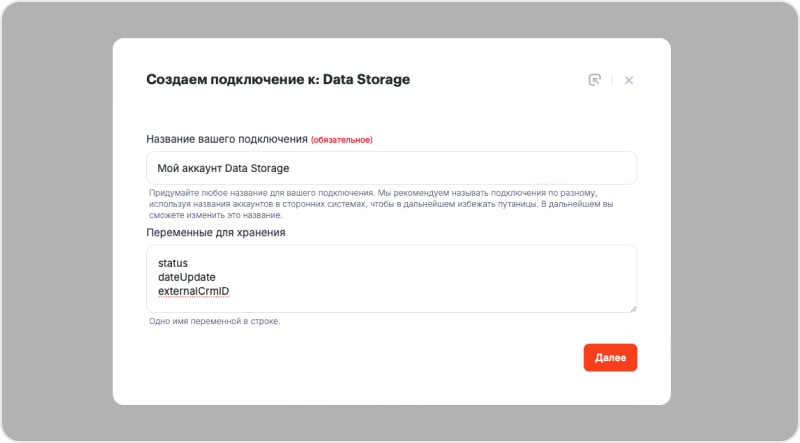
Task: Click the 'Переменные для хранения' label
Action: click(x=215, y=232)
